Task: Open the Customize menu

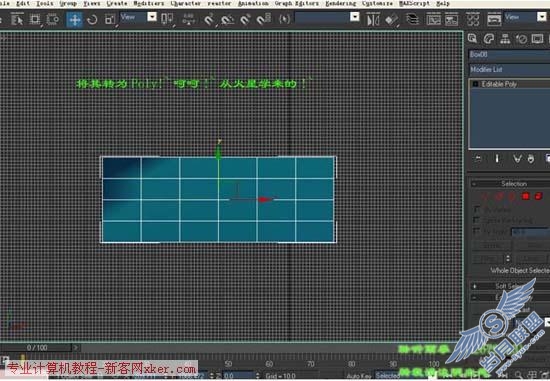Action: [x=377, y=4]
